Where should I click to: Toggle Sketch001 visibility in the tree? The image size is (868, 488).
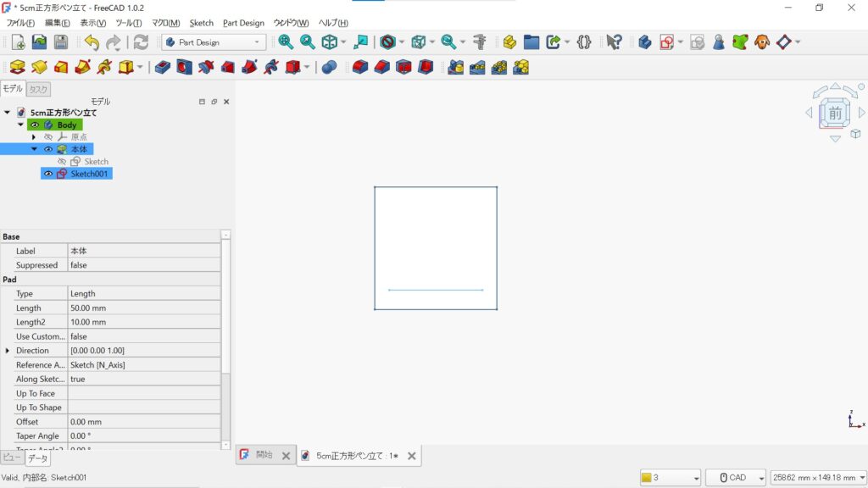pyautogui.click(x=47, y=175)
